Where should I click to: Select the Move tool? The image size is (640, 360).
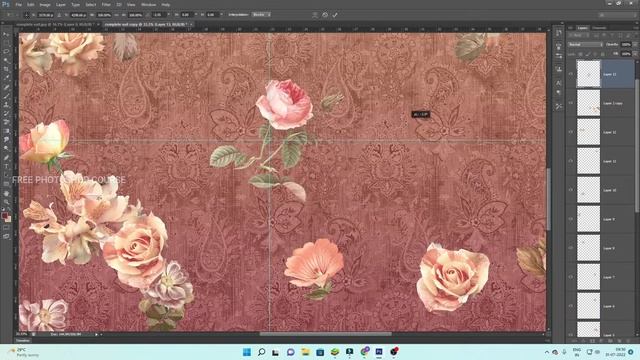coord(6,34)
